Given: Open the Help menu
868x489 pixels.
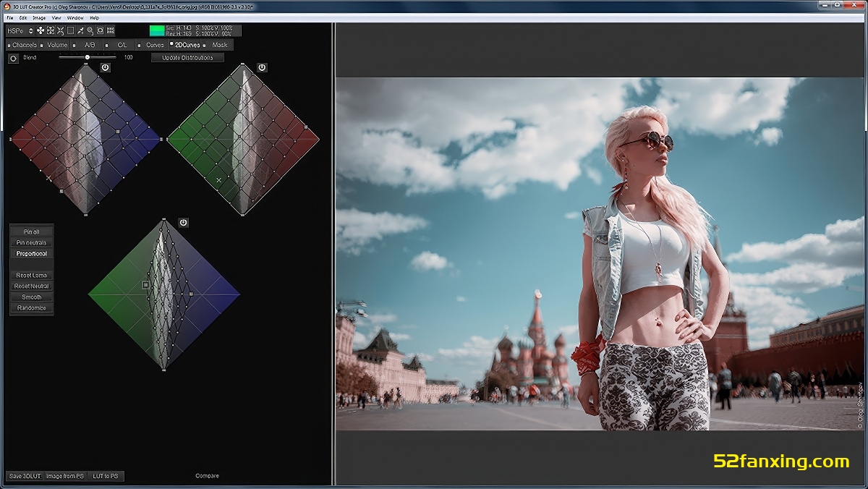Looking at the screenshot, I should [x=95, y=17].
